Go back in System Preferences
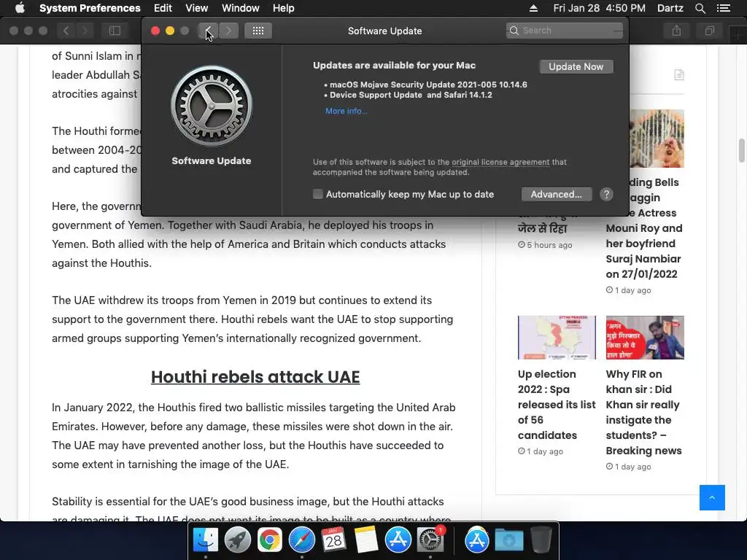 (208, 31)
